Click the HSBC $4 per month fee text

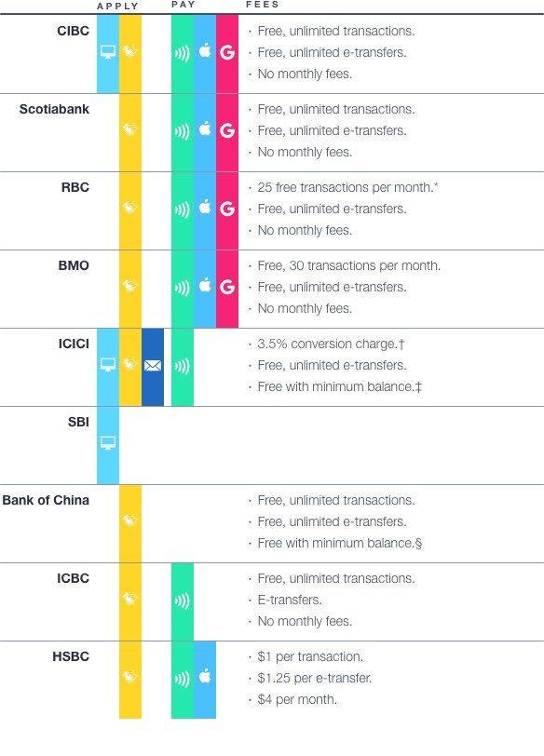(297, 699)
